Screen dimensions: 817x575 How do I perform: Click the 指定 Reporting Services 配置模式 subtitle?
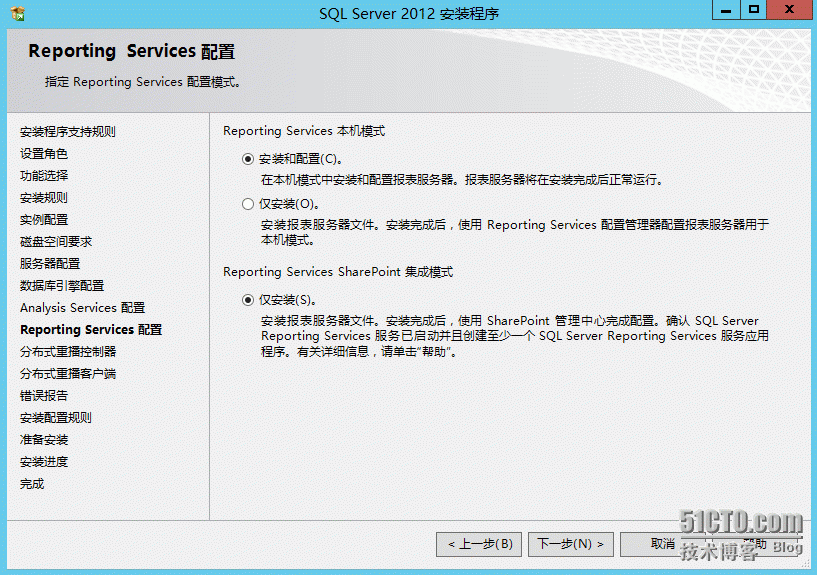pos(142,82)
